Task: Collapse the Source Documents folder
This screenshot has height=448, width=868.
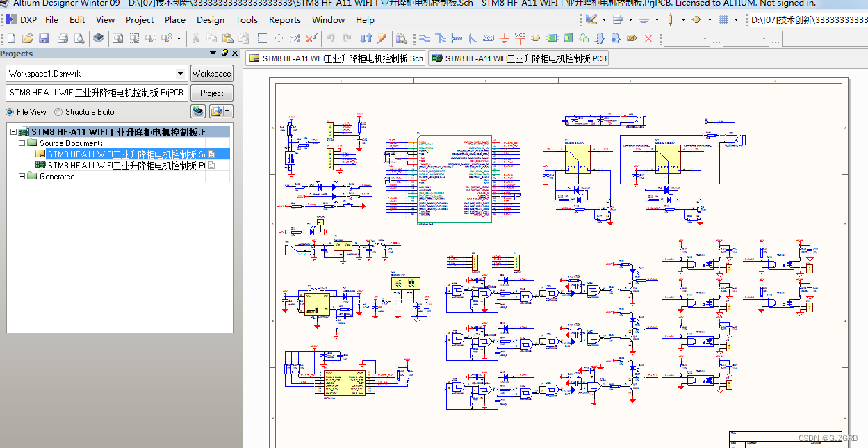Action: click(22, 143)
